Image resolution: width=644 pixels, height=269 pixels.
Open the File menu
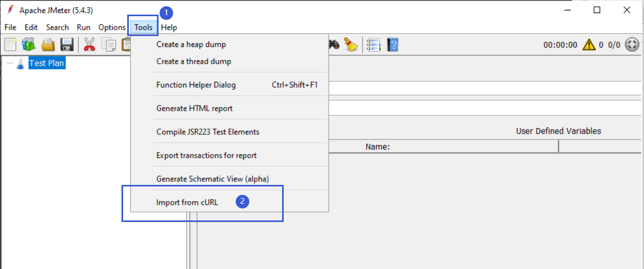pos(10,27)
